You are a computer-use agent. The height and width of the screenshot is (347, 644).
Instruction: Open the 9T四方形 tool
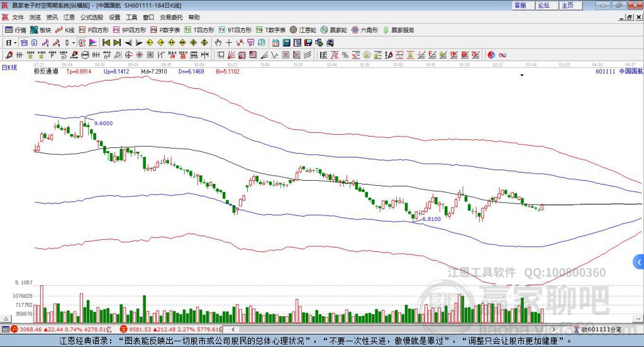(235, 30)
